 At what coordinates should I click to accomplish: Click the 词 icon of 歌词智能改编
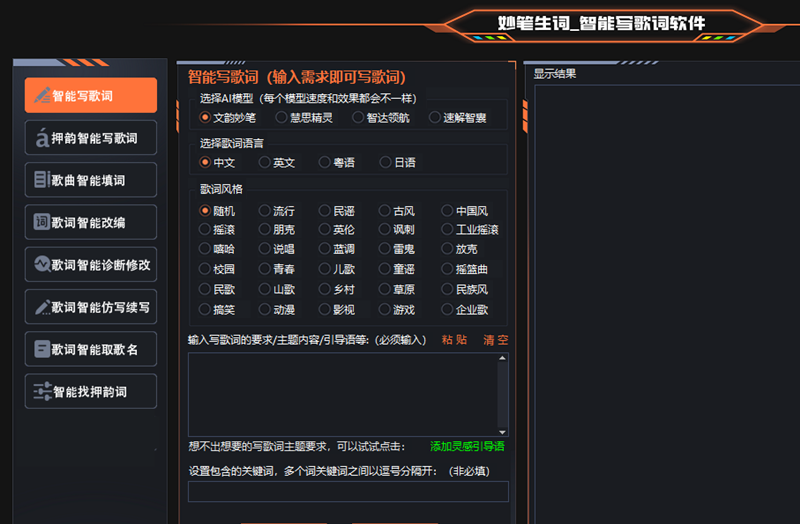(x=42, y=222)
